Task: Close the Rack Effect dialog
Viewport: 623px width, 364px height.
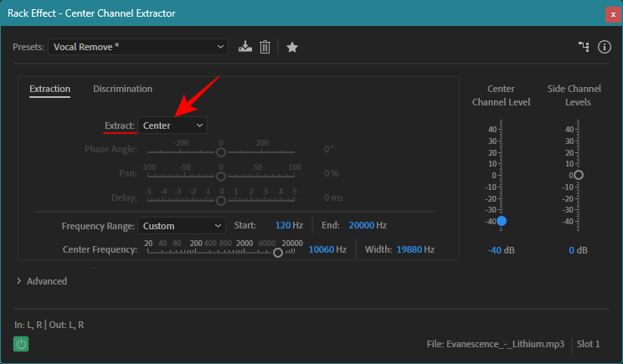Action: pos(613,13)
